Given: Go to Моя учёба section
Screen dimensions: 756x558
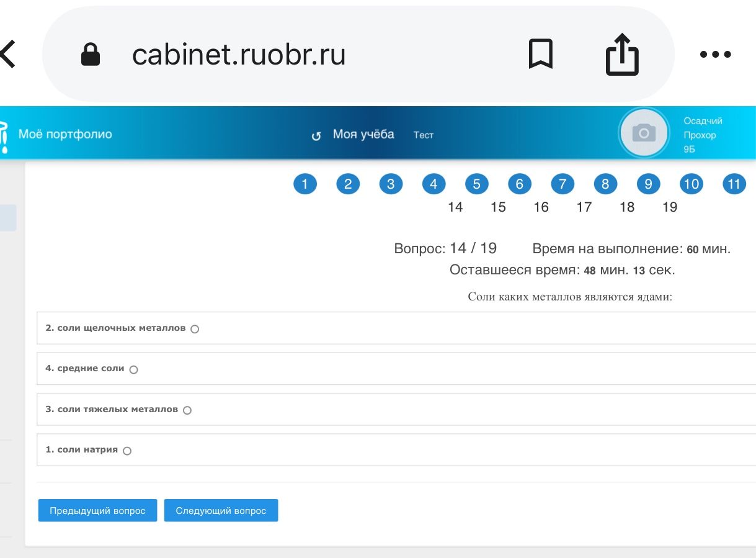Looking at the screenshot, I should click(x=363, y=134).
